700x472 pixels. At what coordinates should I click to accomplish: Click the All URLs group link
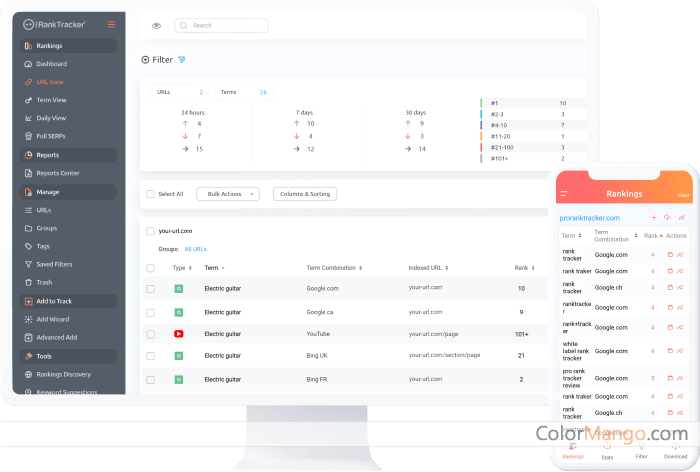click(196, 249)
